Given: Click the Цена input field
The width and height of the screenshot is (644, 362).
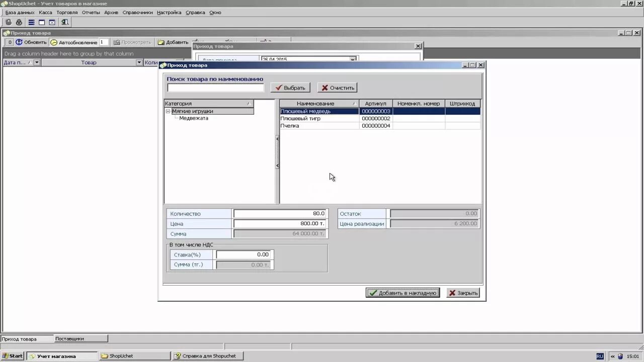Looking at the screenshot, I should click(x=280, y=224).
